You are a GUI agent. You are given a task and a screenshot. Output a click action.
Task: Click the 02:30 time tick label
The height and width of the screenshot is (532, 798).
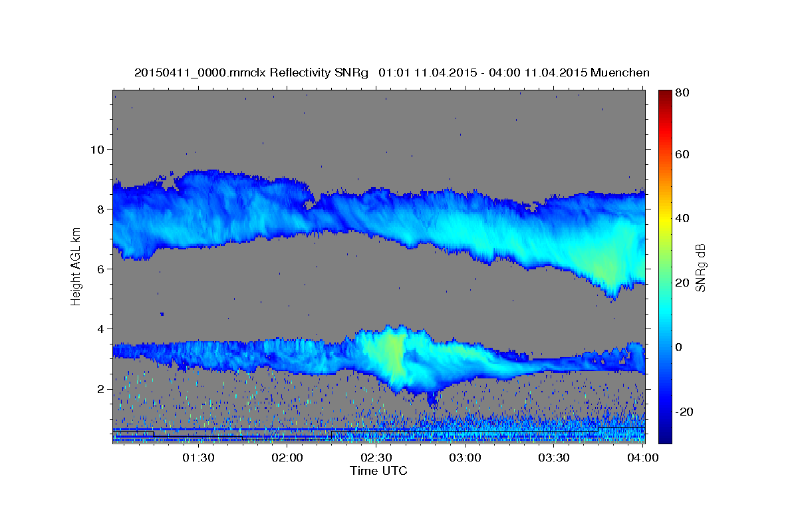pyautogui.click(x=376, y=458)
